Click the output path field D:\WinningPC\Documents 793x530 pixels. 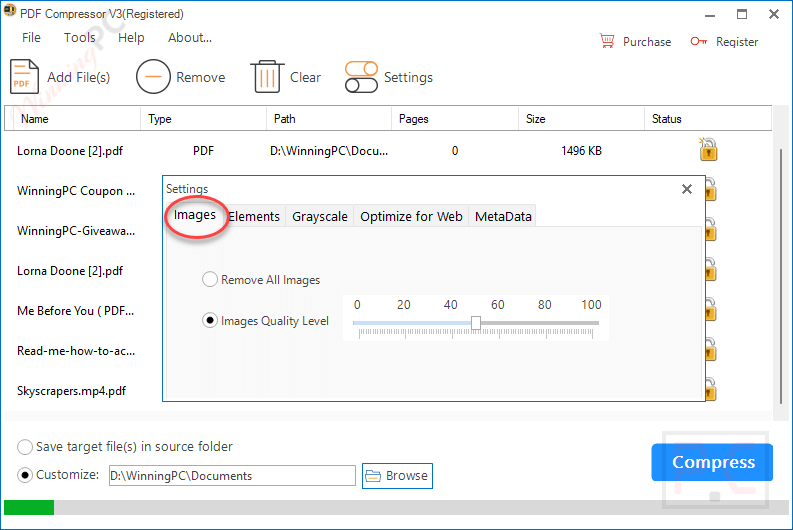(232, 476)
